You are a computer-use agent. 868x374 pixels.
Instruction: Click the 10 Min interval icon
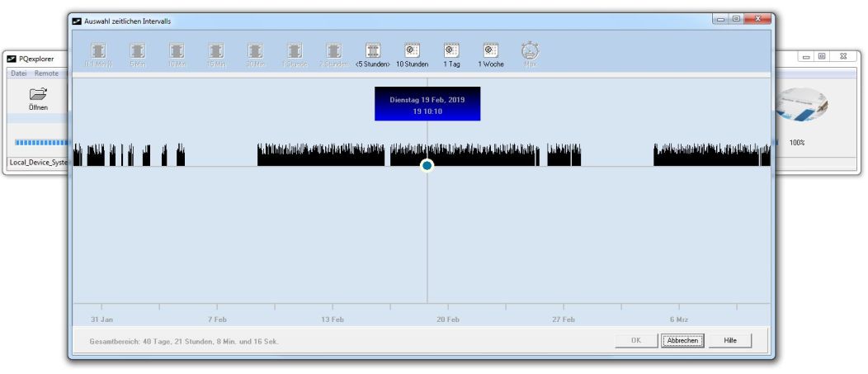177,51
